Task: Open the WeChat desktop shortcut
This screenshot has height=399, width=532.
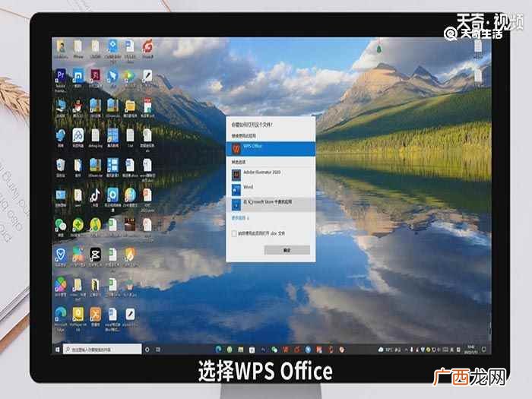Action: click(x=60, y=227)
